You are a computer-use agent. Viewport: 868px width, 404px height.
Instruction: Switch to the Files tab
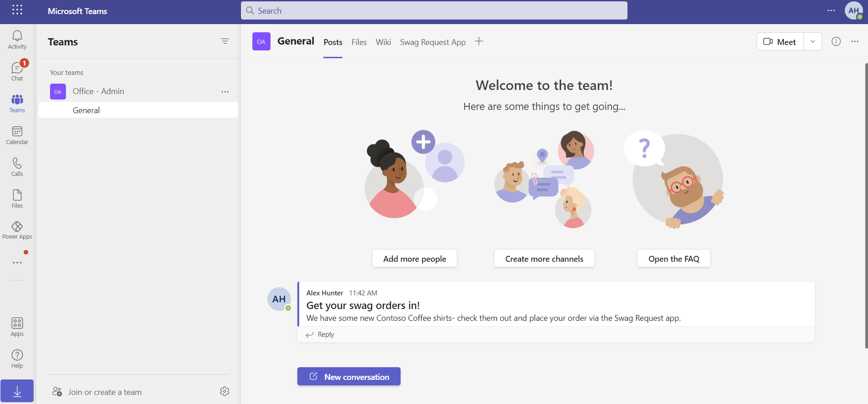[359, 42]
